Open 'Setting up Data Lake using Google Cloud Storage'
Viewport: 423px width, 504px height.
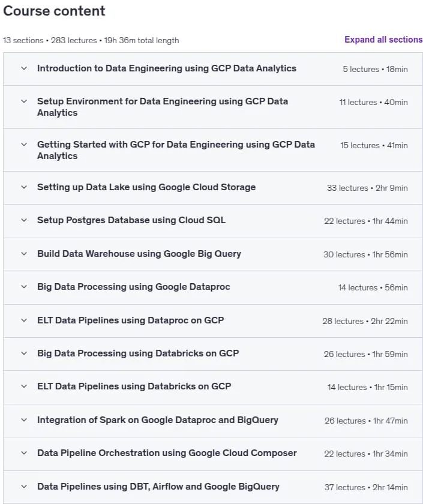pos(146,187)
